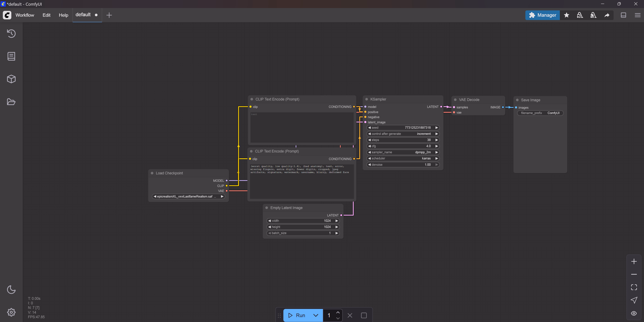644x322 pixels.
Task: Click the batch count number field
Action: coord(329,315)
